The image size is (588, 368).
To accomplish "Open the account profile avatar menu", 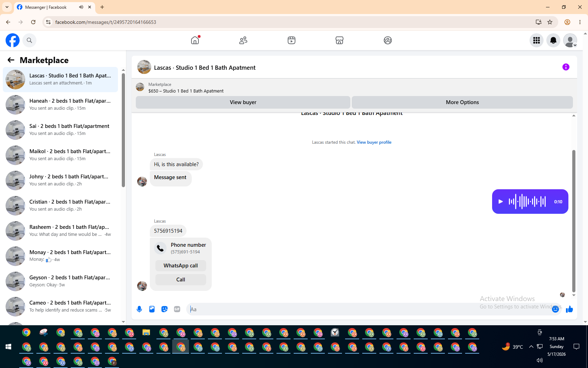I will [x=570, y=40].
